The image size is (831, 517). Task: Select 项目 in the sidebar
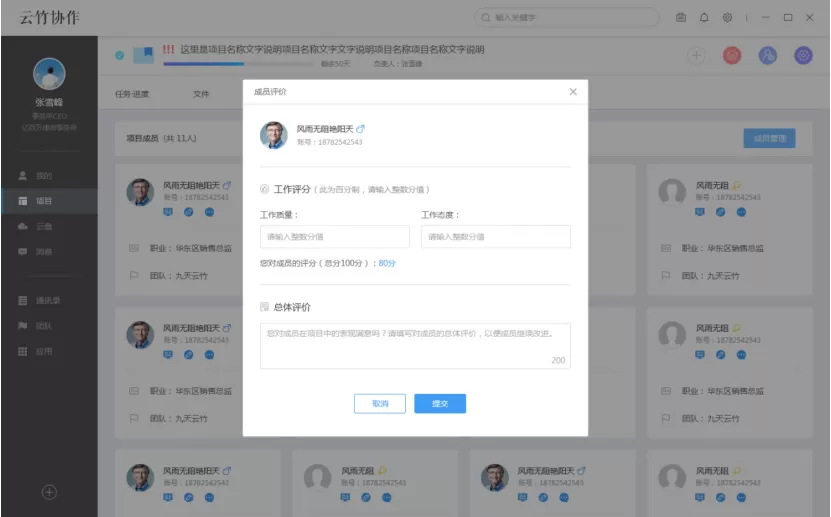point(49,201)
